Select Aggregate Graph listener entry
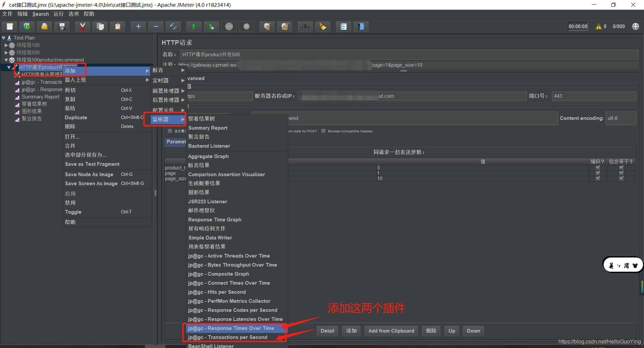This screenshot has height=348, width=644. (x=237, y=156)
